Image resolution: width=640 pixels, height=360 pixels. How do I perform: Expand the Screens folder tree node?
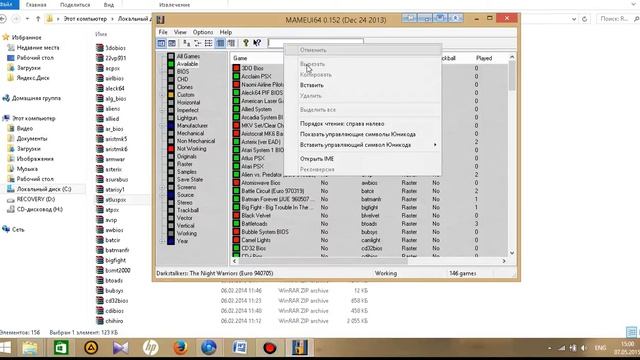coord(162,187)
